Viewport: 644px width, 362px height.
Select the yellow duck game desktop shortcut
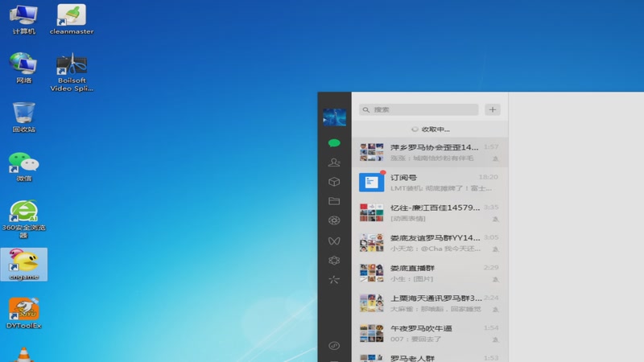[x=24, y=265]
